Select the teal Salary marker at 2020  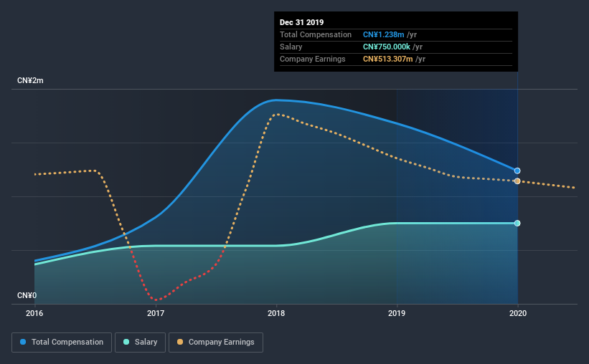517,224
